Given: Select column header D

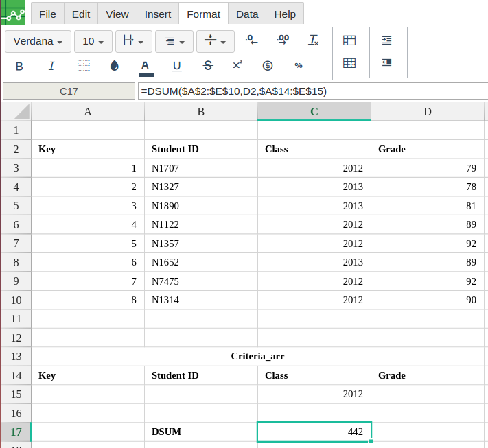Looking at the screenshot, I should point(427,111).
